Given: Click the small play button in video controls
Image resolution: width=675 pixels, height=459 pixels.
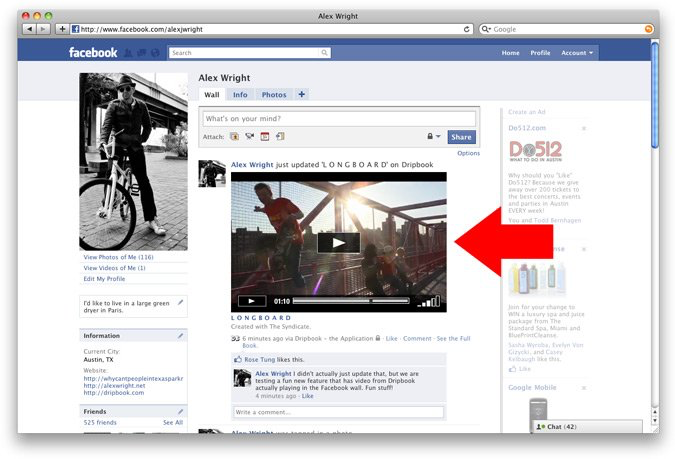Looking at the screenshot, I should pyautogui.click(x=252, y=301).
